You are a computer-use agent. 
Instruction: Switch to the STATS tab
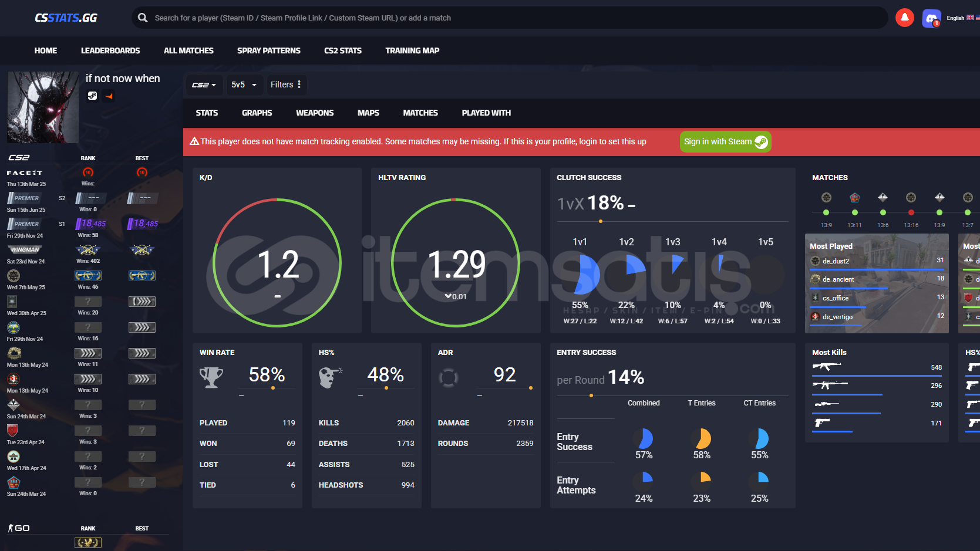coord(207,113)
